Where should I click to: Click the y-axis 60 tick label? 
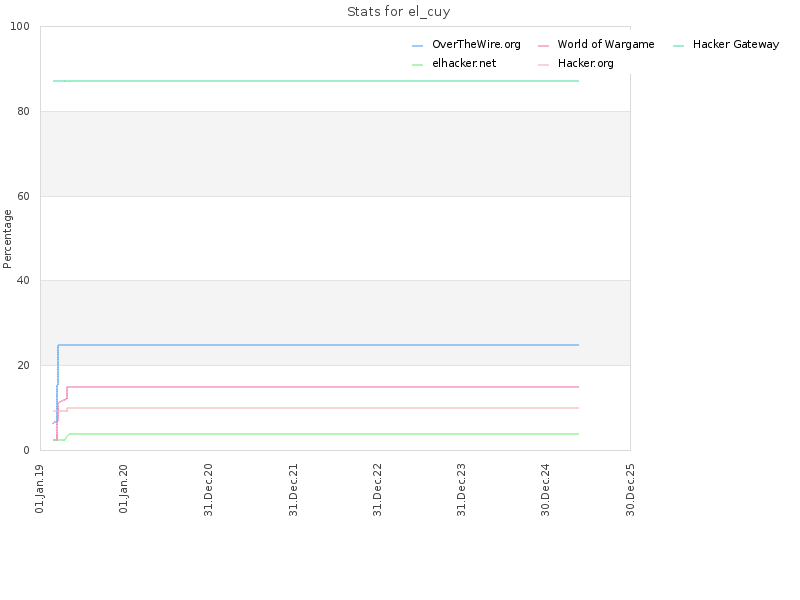pyautogui.click(x=23, y=196)
